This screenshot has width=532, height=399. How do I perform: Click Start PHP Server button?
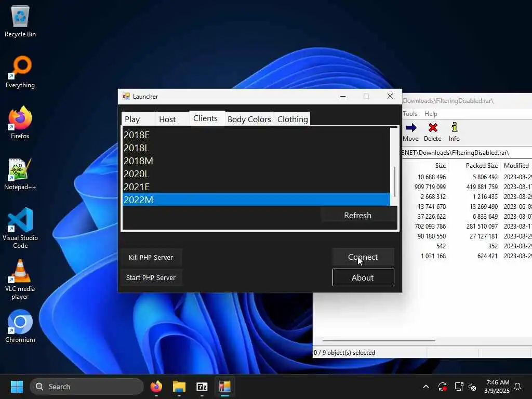pos(151,277)
